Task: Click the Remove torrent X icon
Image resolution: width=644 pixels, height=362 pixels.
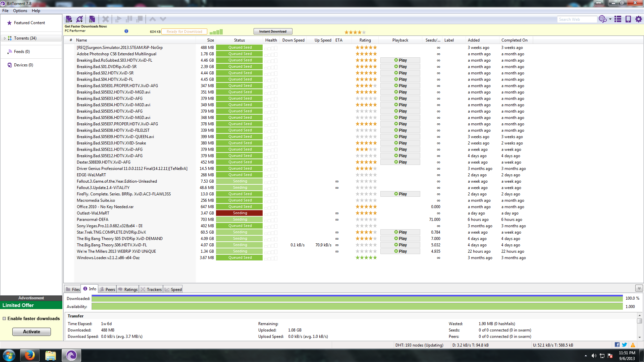Action: (106, 19)
